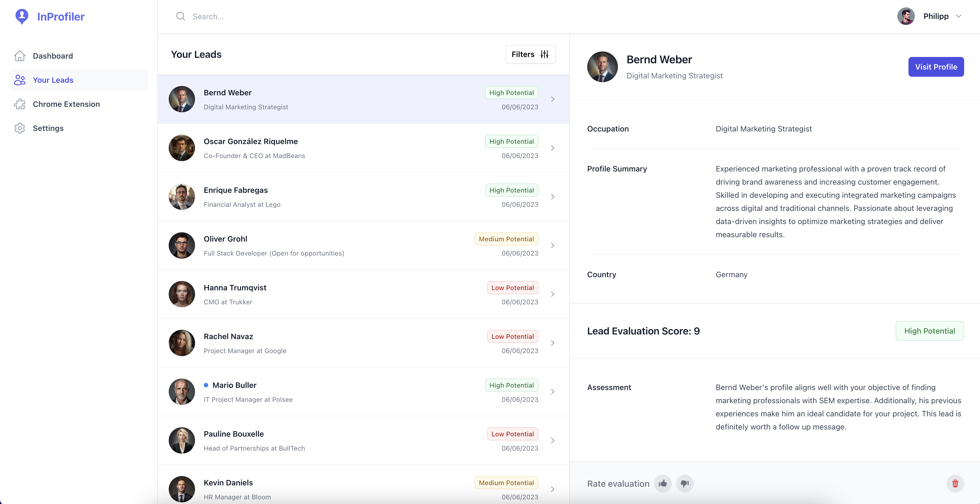This screenshot has height=504, width=980.
Task: Click the Your Leads people icon
Action: click(x=19, y=80)
